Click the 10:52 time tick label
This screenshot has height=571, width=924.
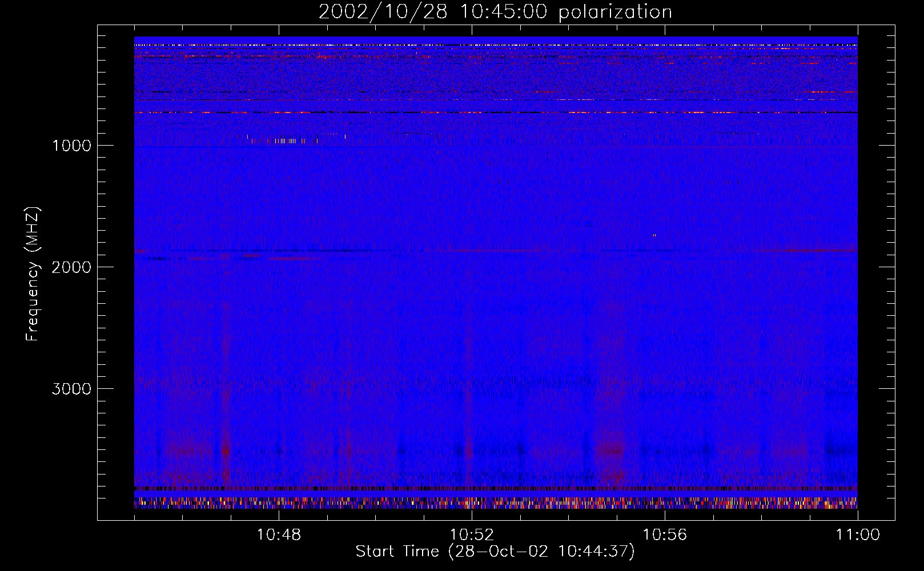472,535
